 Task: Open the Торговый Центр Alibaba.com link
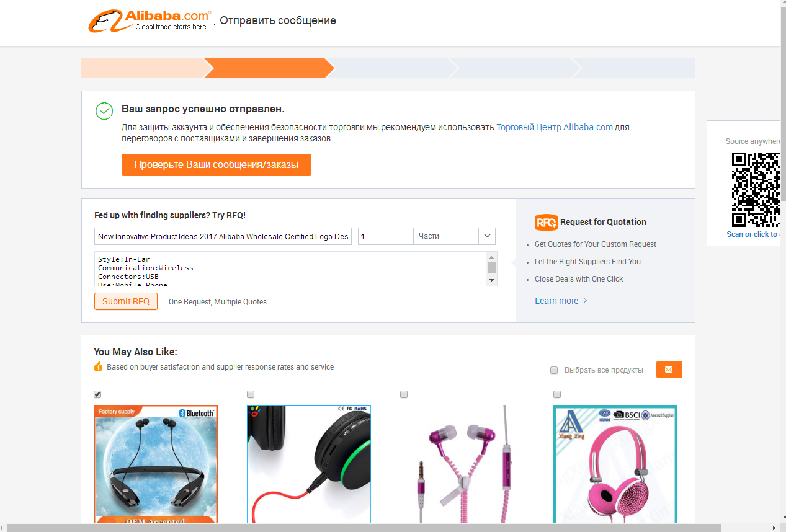pyautogui.click(x=555, y=127)
